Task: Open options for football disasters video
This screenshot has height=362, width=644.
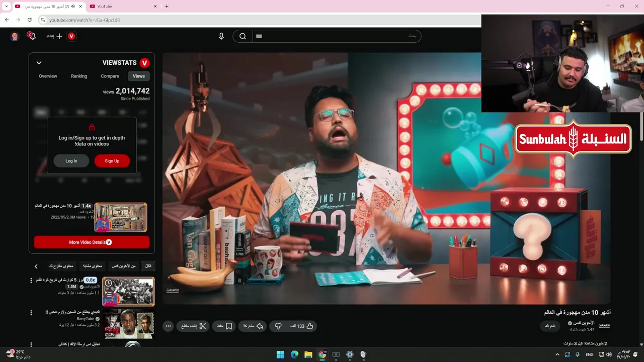Action: [x=31, y=281]
